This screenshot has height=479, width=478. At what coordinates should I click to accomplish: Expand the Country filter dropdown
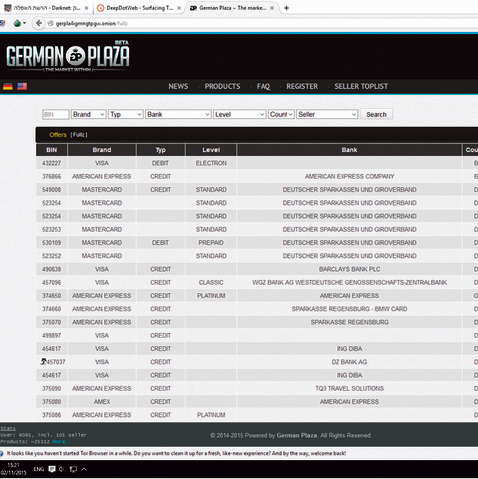(x=281, y=114)
